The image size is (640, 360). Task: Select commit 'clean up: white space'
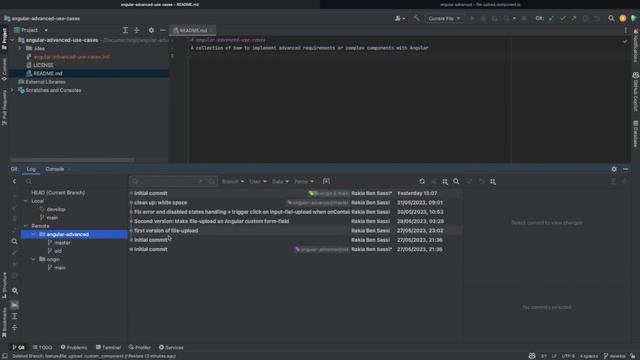tap(160, 202)
